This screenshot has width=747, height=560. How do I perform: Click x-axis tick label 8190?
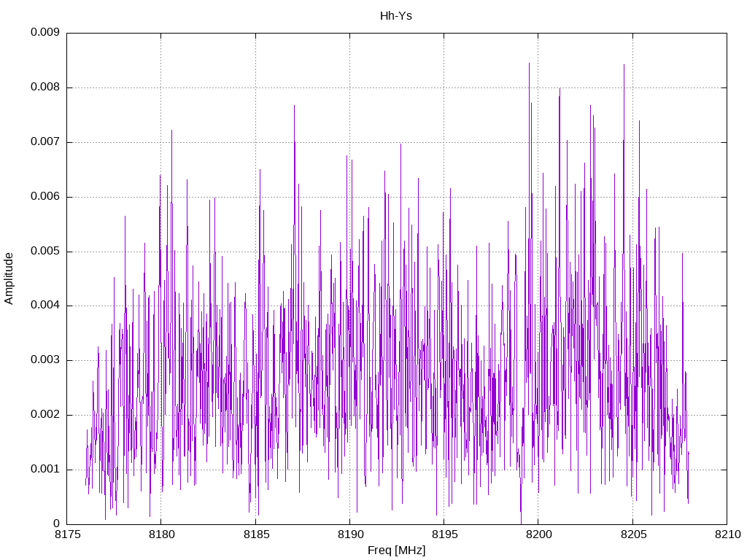click(351, 534)
